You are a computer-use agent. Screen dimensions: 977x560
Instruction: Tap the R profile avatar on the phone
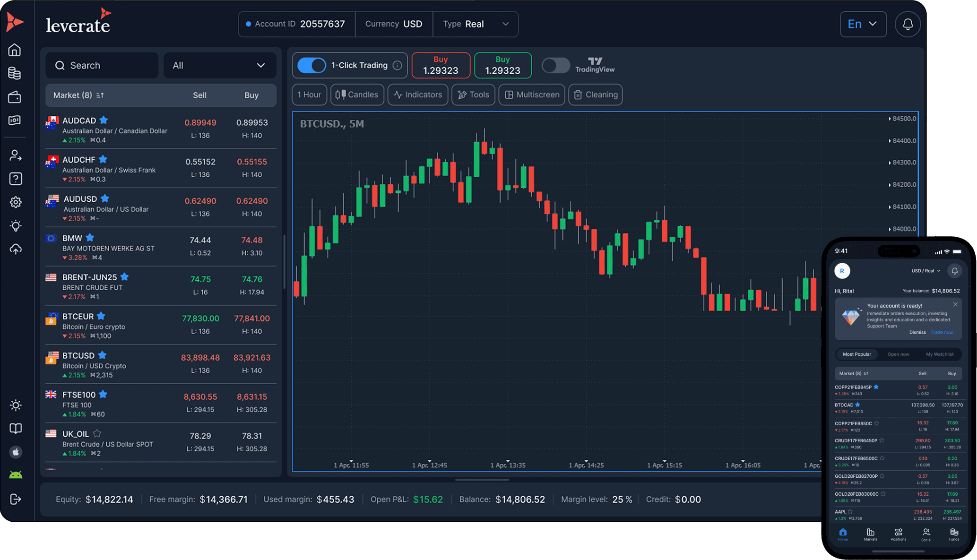tap(842, 271)
